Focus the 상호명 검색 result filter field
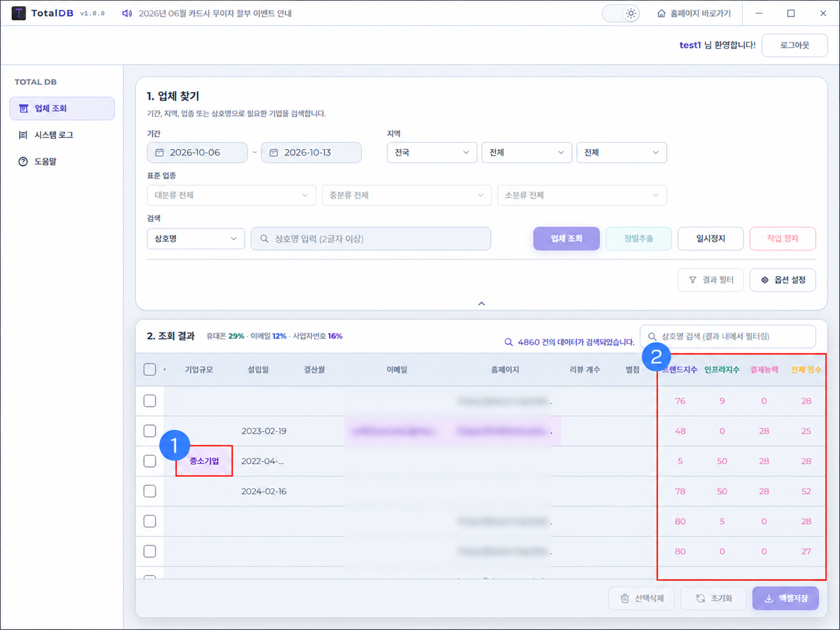This screenshot has width=840, height=630. point(727,336)
